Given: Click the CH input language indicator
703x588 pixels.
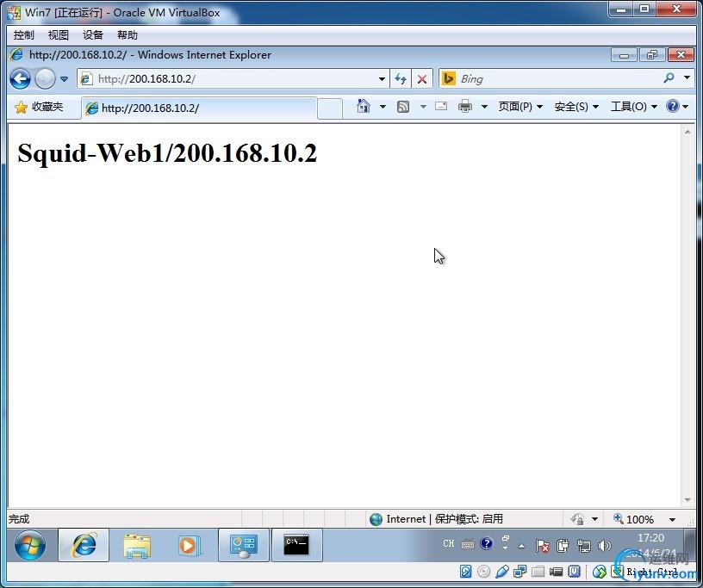Looking at the screenshot, I should (448, 543).
